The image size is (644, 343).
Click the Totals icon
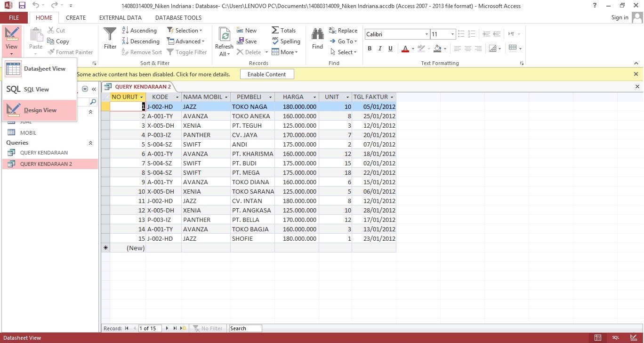[284, 30]
